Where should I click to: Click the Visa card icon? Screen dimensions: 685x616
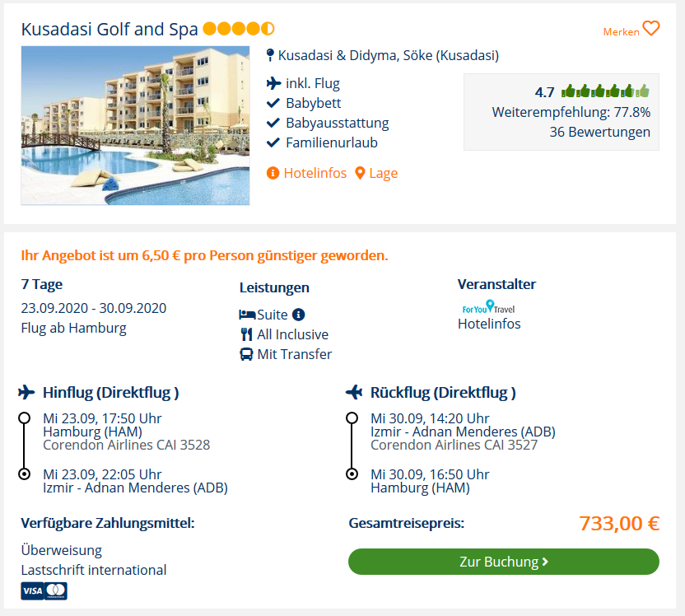[32, 590]
